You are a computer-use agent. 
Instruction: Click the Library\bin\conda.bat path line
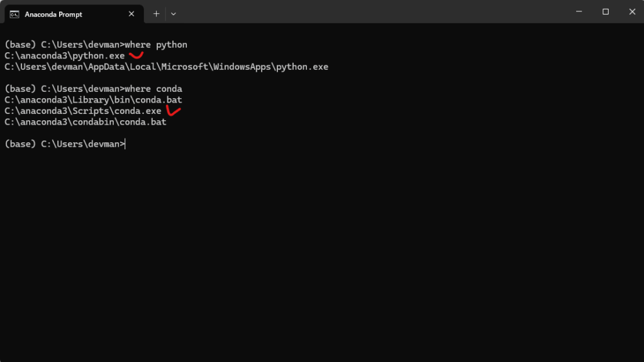point(93,100)
